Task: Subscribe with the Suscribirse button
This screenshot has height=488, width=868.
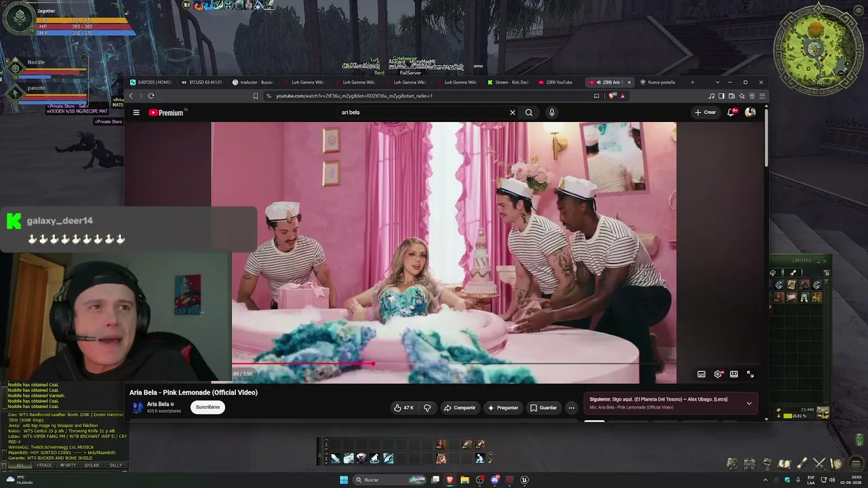Action: coord(208,407)
